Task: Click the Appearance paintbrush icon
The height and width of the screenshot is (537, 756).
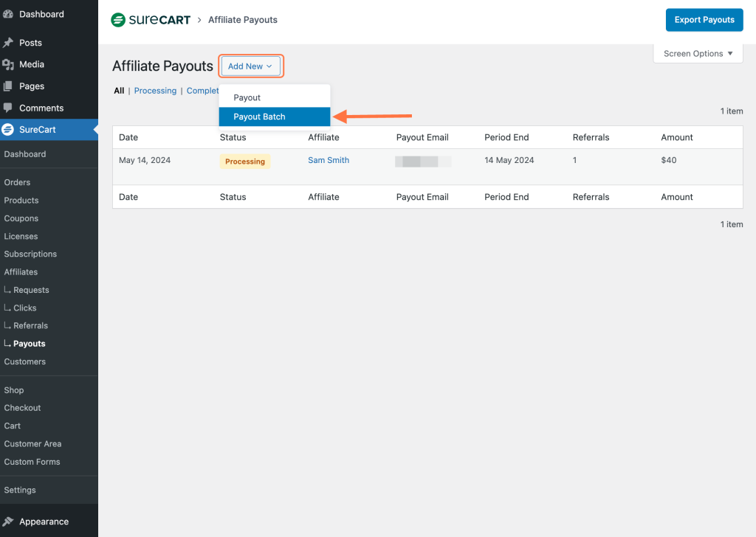Action: tap(8, 522)
